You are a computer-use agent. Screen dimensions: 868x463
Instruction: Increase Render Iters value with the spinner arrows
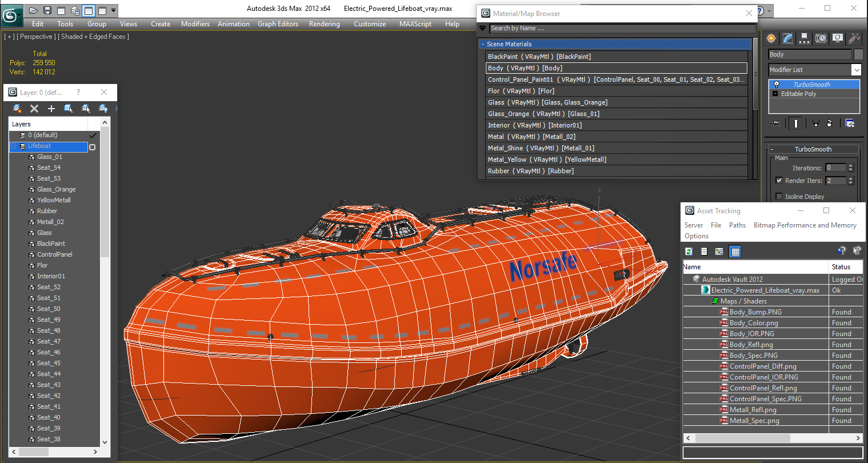click(850, 178)
